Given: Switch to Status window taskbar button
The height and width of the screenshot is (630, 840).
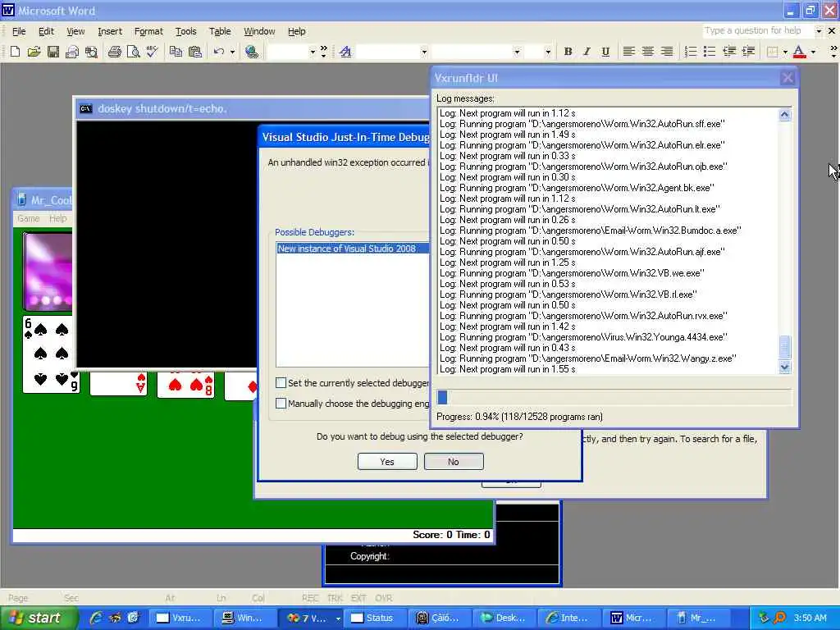Looking at the screenshot, I should (373, 618).
